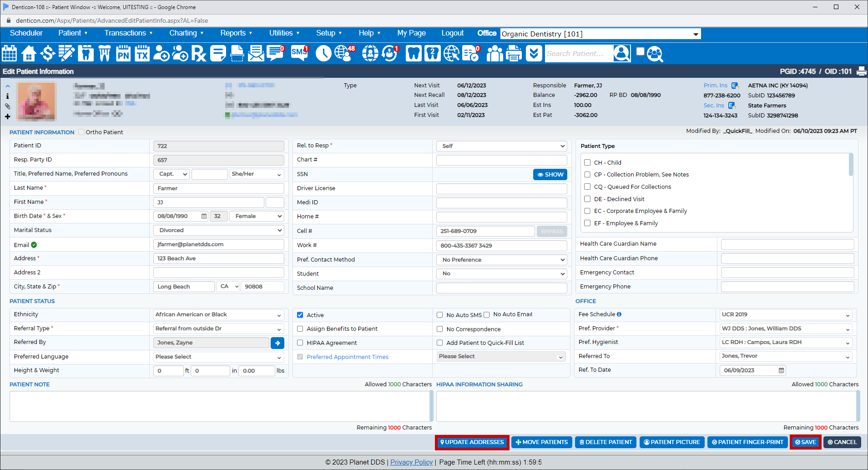Click the clock icon in toolbar
This screenshot has height=470, width=868.
tap(323, 53)
